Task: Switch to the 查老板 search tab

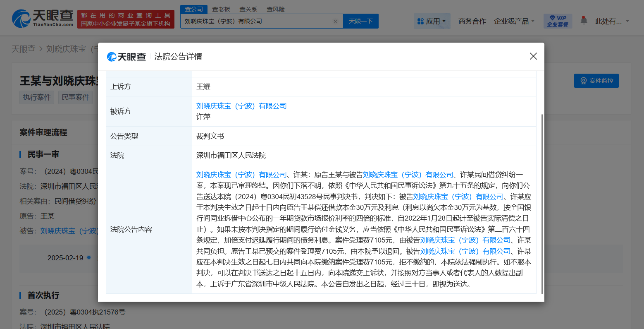Action: [221, 9]
